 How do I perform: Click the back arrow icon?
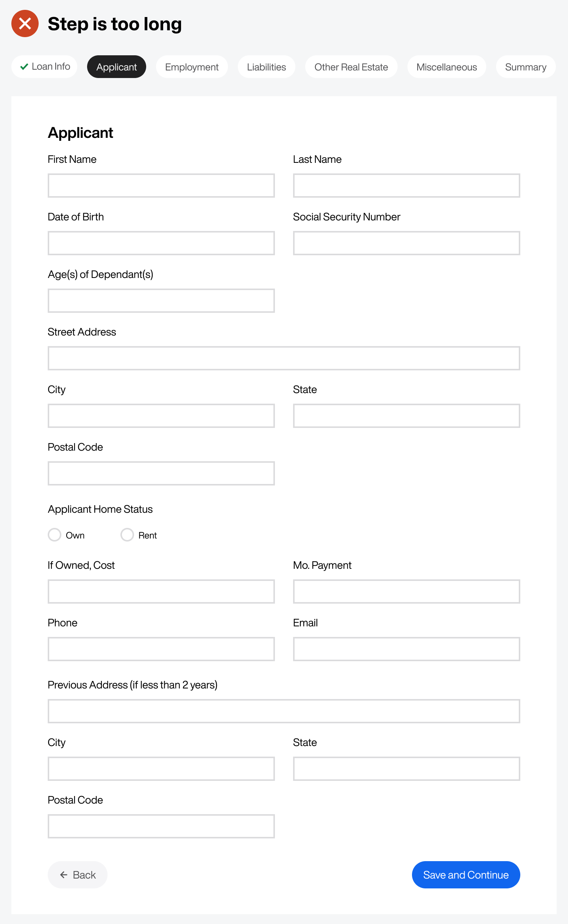click(64, 875)
